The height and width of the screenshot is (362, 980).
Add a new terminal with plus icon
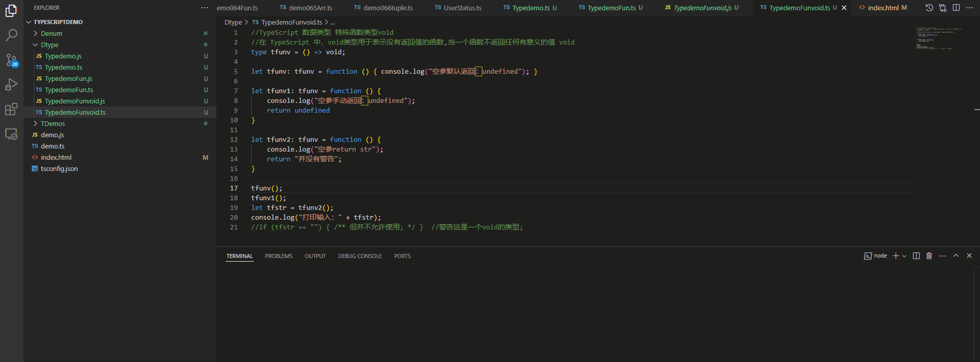coord(896,256)
